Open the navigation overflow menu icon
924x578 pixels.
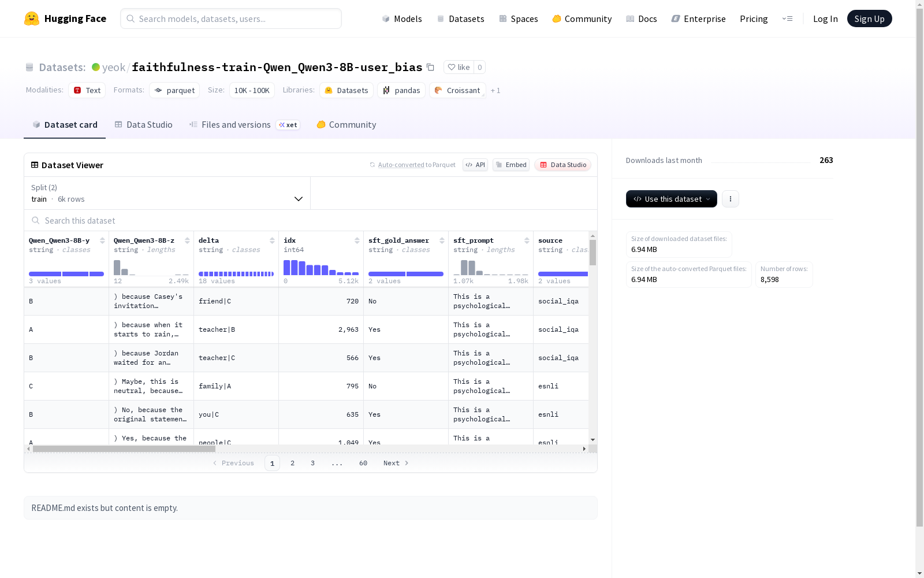(x=787, y=18)
